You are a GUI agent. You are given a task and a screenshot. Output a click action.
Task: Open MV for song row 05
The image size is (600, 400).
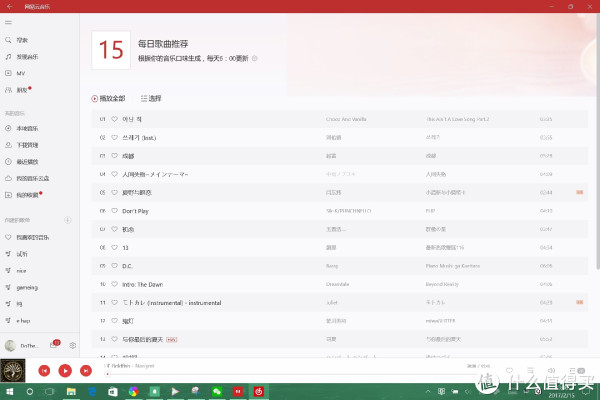point(580,192)
